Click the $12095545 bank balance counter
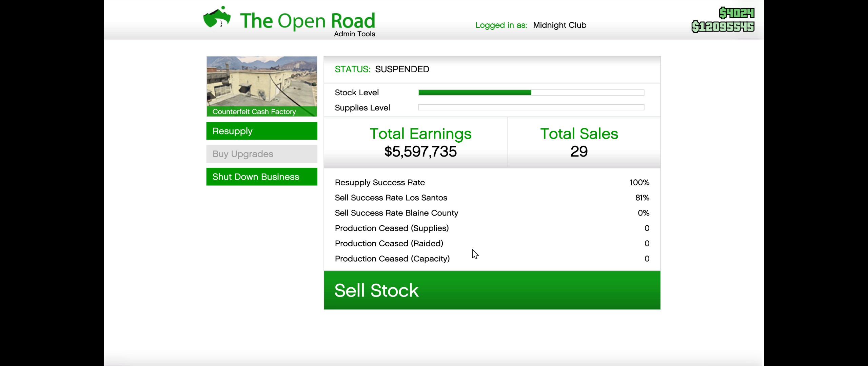 [723, 26]
